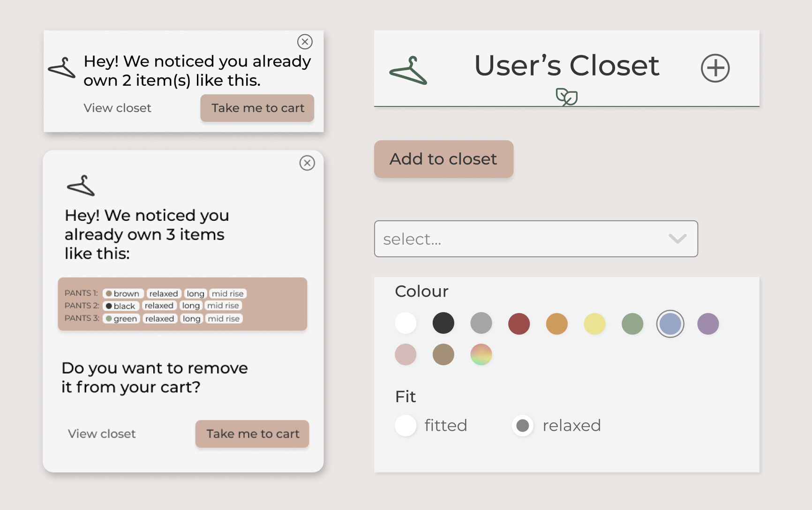Click the relaxed tag in PANTS 1 row

164,293
